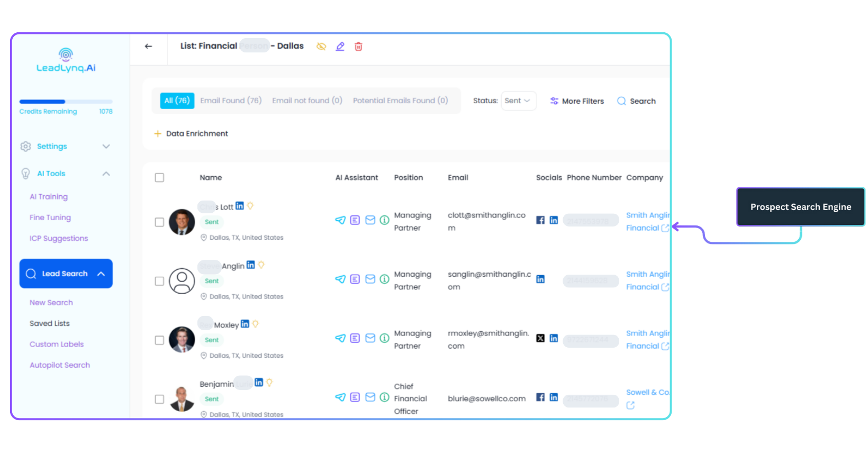Open X social icon in Moxley's row
The image size is (868, 453).
(540, 338)
